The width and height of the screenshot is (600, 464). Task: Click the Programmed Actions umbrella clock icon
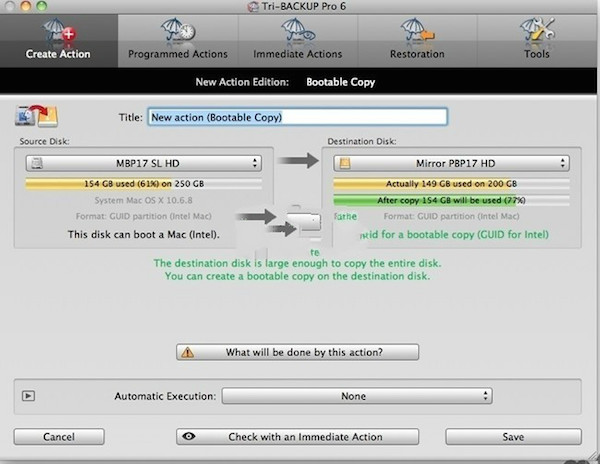[x=178, y=31]
